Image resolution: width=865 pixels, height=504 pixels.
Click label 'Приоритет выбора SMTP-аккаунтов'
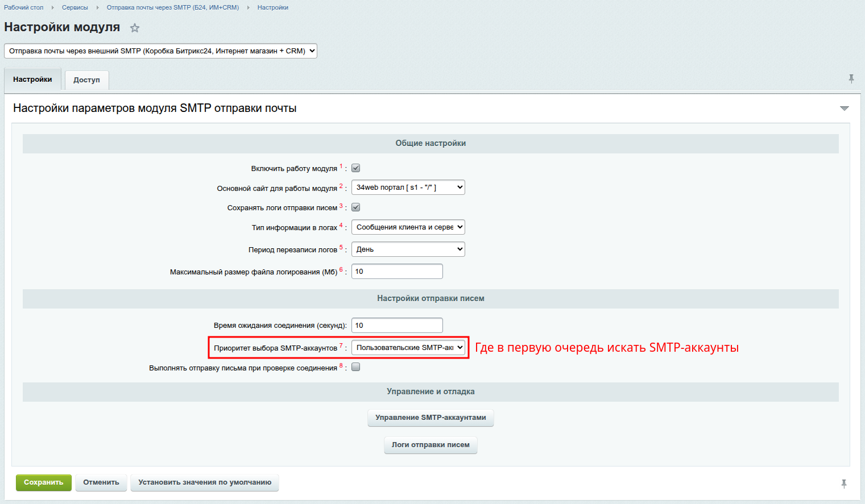click(276, 348)
